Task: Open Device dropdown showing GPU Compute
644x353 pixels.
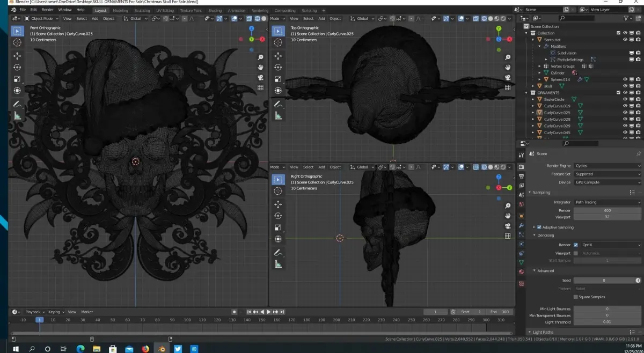Action: (608, 182)
